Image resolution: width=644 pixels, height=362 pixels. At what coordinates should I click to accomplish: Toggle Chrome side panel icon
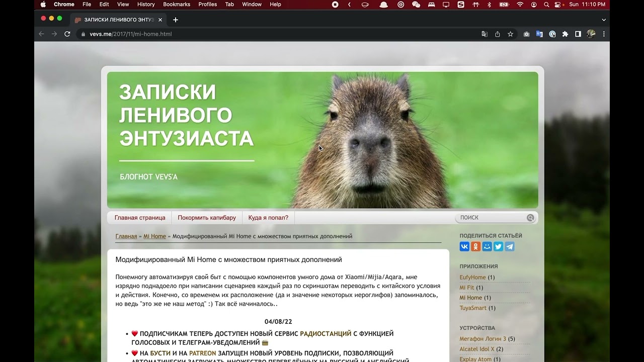578,34
